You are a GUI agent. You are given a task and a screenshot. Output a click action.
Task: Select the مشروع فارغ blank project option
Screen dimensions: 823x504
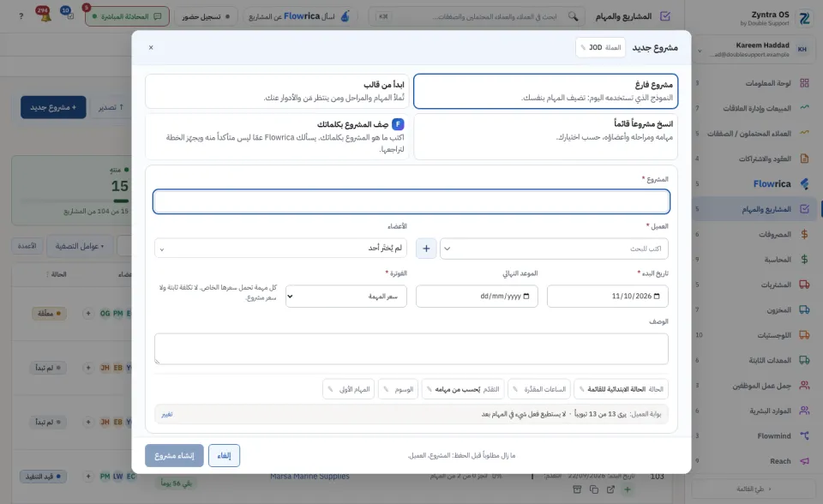click(545, 92)
